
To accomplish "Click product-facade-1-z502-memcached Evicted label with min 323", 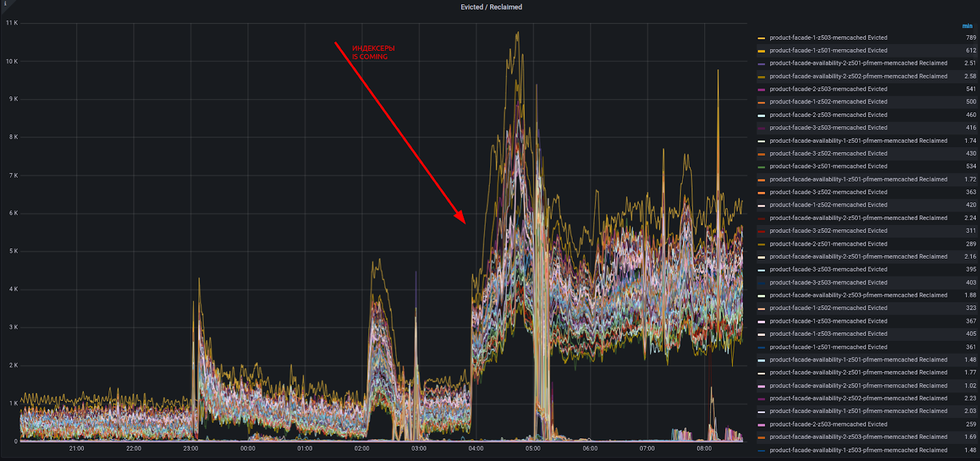I will pos(829,308).
